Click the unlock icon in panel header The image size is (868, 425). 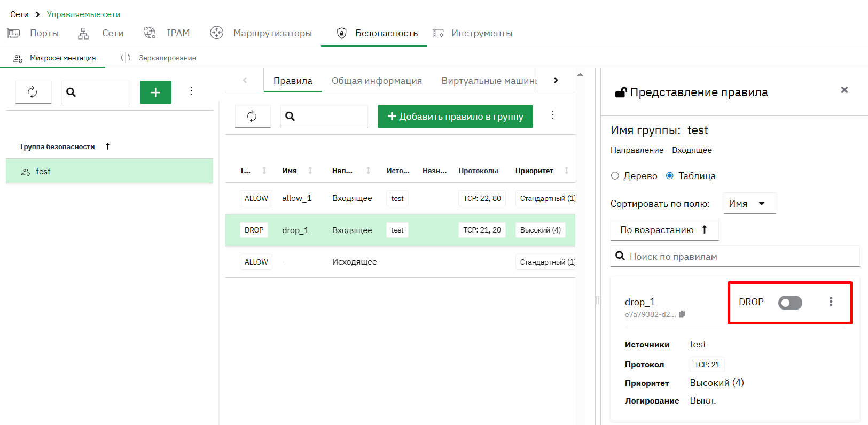click(621, 92)
